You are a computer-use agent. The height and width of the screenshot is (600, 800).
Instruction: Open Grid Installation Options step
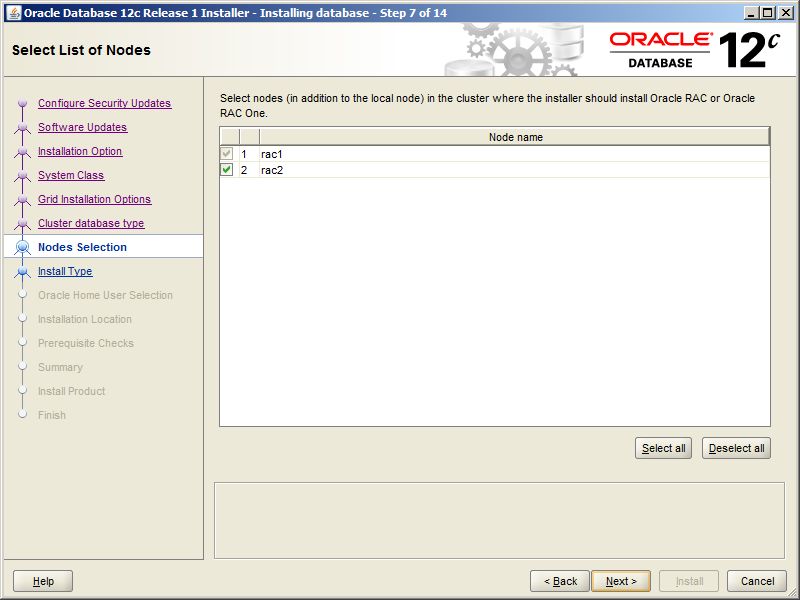pyautogui.click(x=94, y=199)
